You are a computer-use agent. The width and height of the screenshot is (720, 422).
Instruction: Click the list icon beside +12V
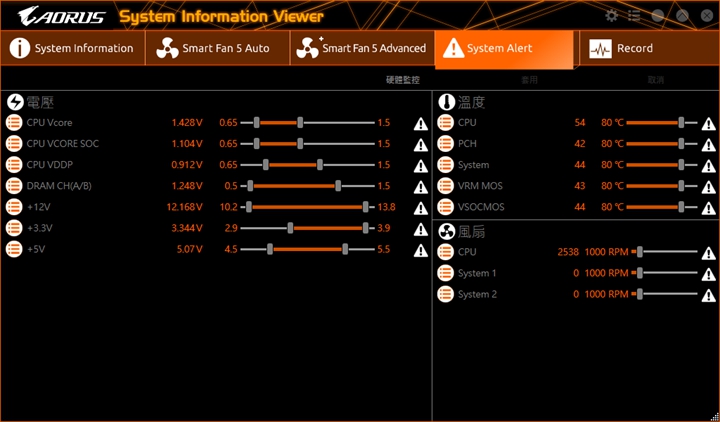click(x=14, y=207)
